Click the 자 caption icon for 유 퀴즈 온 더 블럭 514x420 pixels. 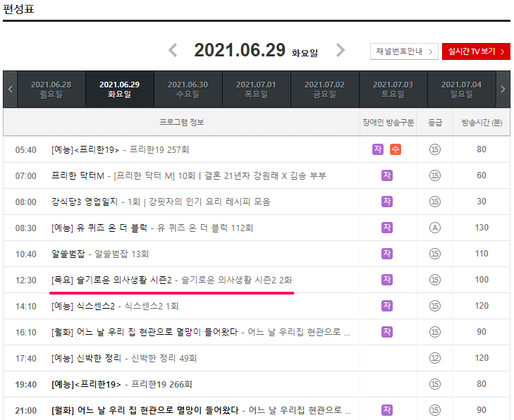coord(387,228)
